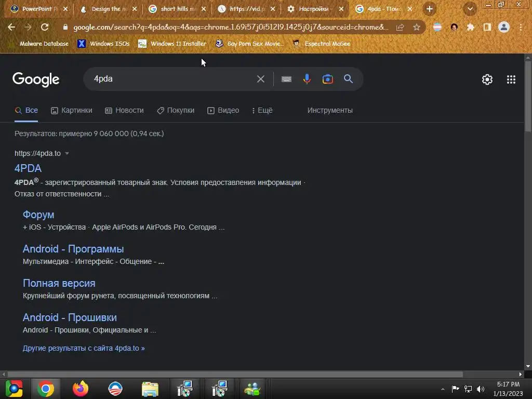Open Windows 11 Installer bookmark

coord(172,44)
